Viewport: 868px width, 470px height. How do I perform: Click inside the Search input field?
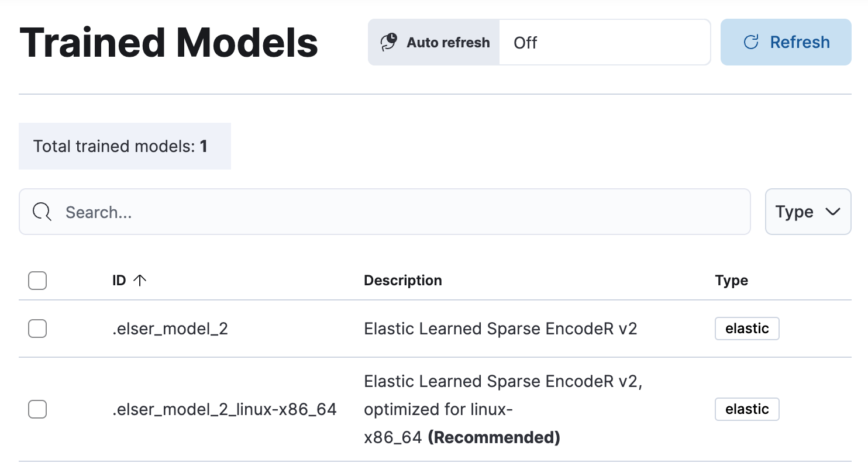234,212
